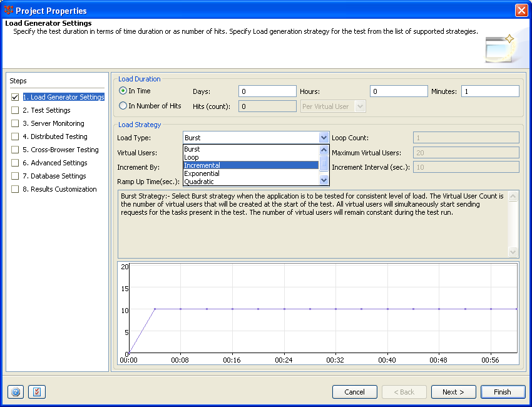
Task: Select the In Number of Hits radio button
Action: coord(123,106)
